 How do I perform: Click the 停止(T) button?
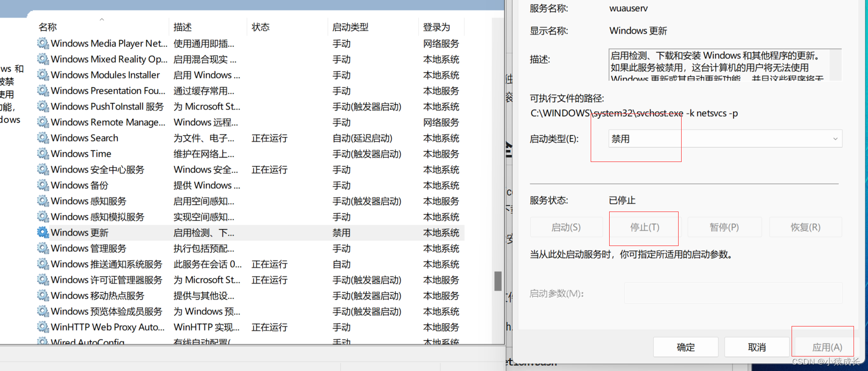[x=645, y=227]
